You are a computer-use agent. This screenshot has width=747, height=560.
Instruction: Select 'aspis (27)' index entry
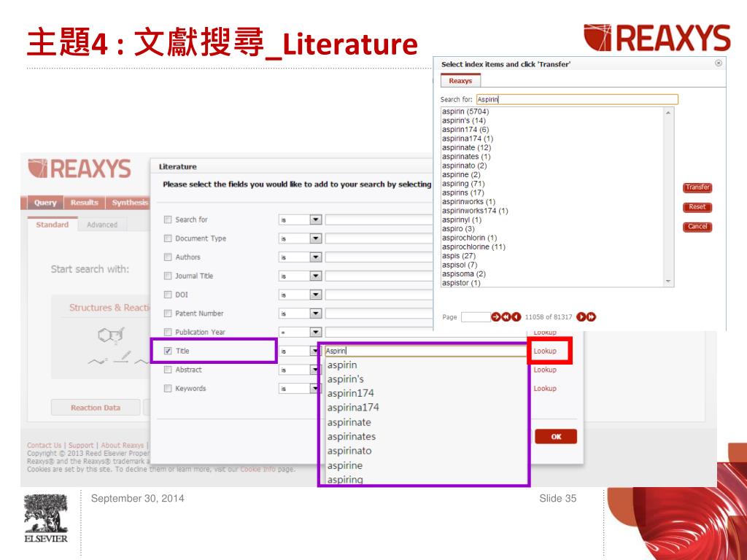pyautogui.click(x=459, y=256)
